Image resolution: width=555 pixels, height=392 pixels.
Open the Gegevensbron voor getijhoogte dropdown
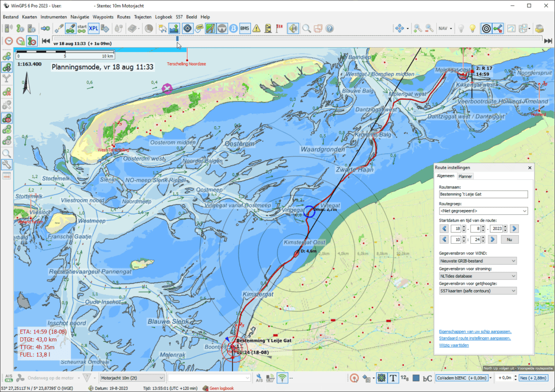click(477, 291)
